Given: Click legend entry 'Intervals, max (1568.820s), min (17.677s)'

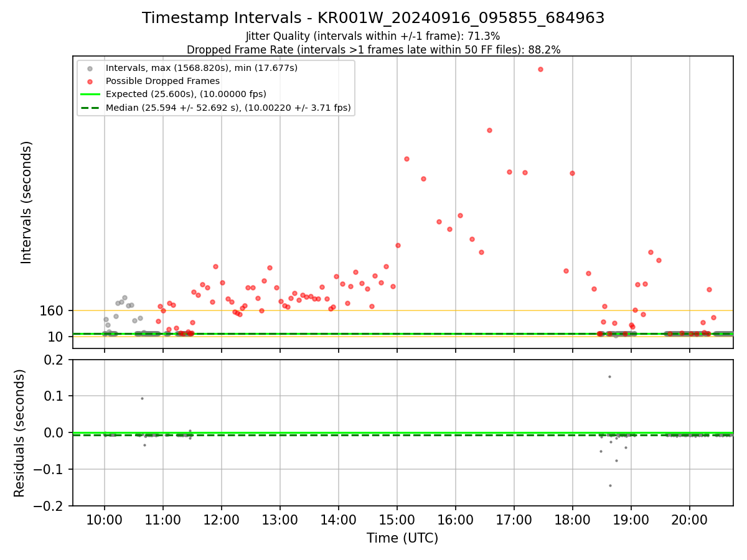Looking at the screenshot, I should click(201, 68).
